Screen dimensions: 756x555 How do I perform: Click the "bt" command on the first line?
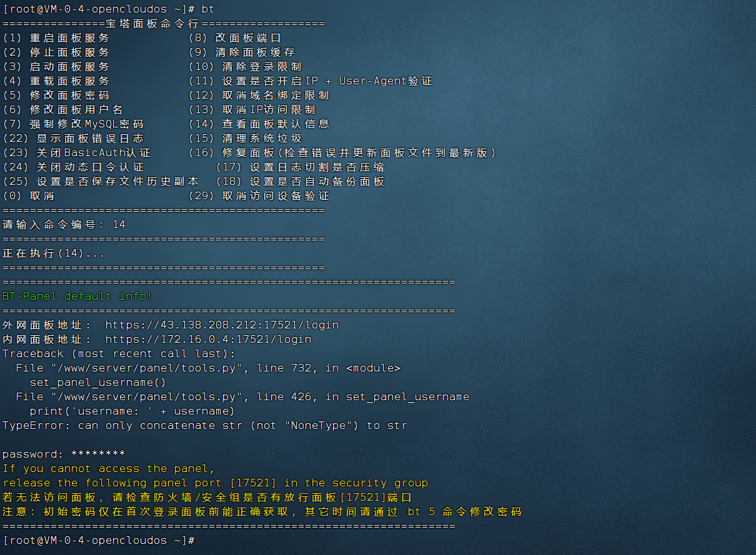pos(207,9)
